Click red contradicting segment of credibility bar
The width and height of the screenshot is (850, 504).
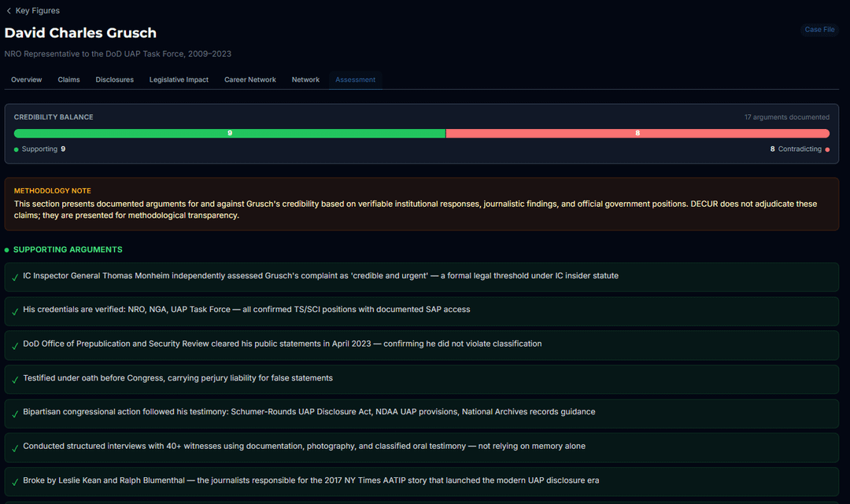pos(637,134)
